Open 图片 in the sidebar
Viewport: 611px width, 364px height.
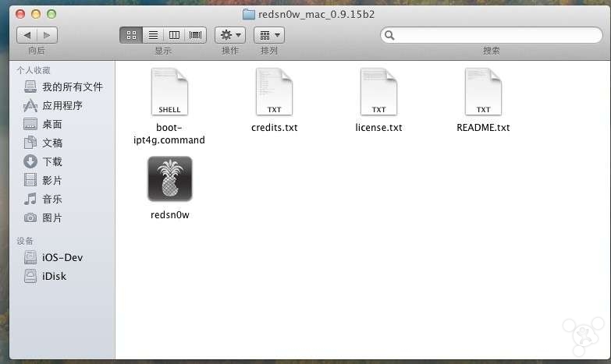coord(43,217)
